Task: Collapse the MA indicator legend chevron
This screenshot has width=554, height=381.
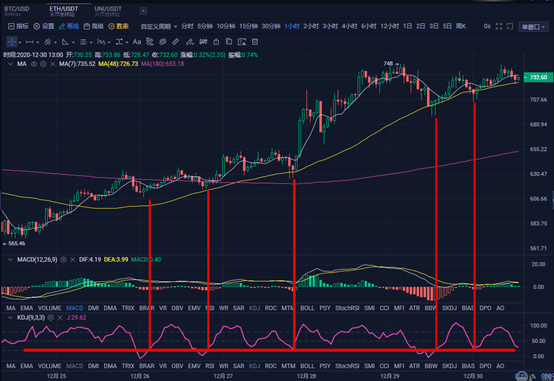Action: [x=10, y=64]
